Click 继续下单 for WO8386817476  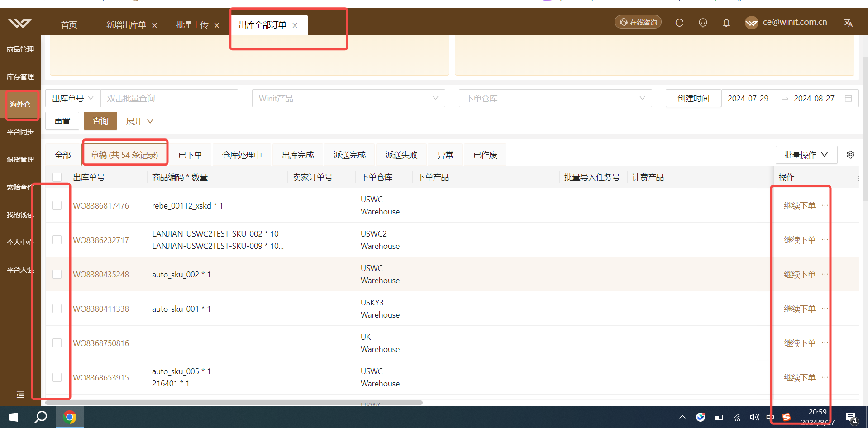[x=800, y=206]
